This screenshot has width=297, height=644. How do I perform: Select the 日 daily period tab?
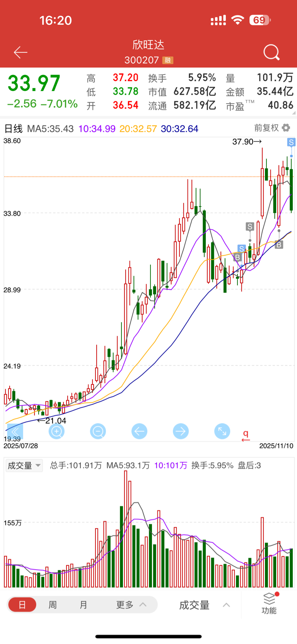pos(22,605)
